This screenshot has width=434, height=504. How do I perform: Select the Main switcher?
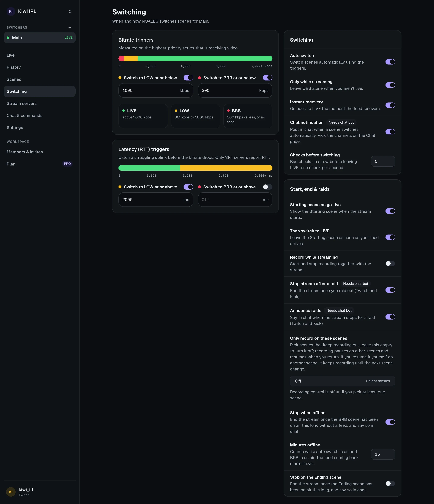pyautogui.click(x=40, y=38)
